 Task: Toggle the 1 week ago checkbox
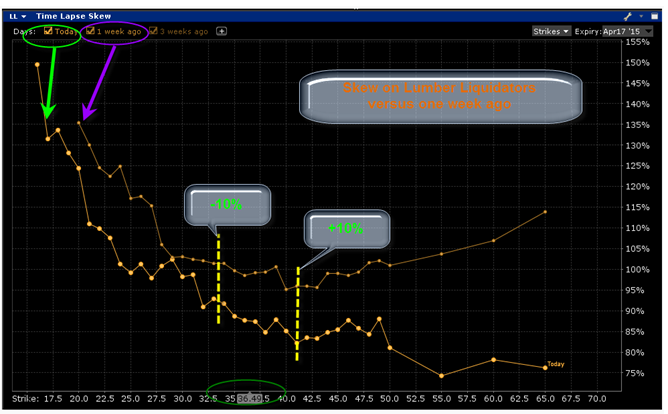tap(90, 31)
